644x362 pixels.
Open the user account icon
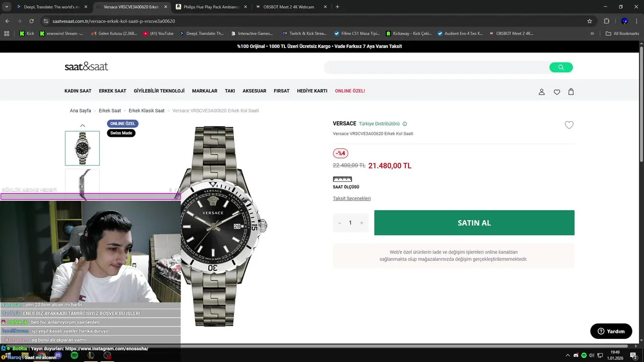(542, 92)
